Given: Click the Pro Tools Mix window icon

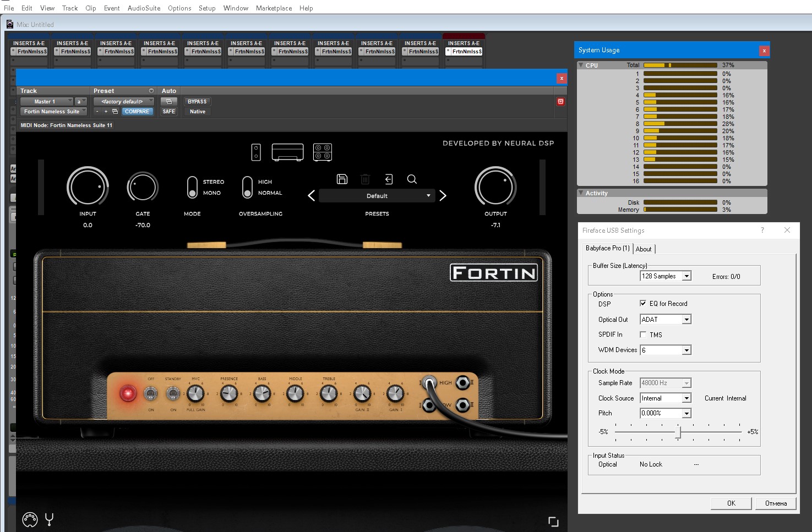Looking at the screenshot, I should (x=9, y=24).
